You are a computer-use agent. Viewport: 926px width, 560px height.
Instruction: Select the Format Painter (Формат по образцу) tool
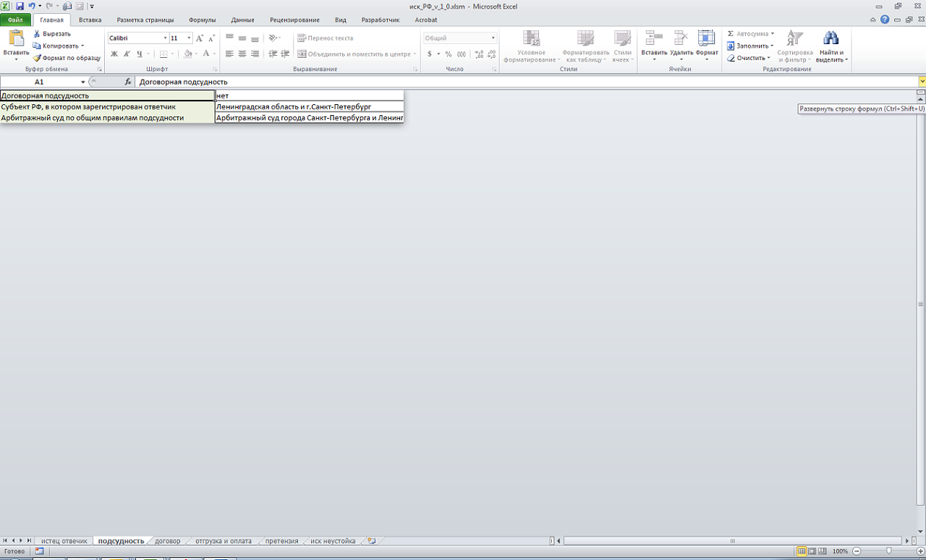pyautogui.click(x=37, y=58)
